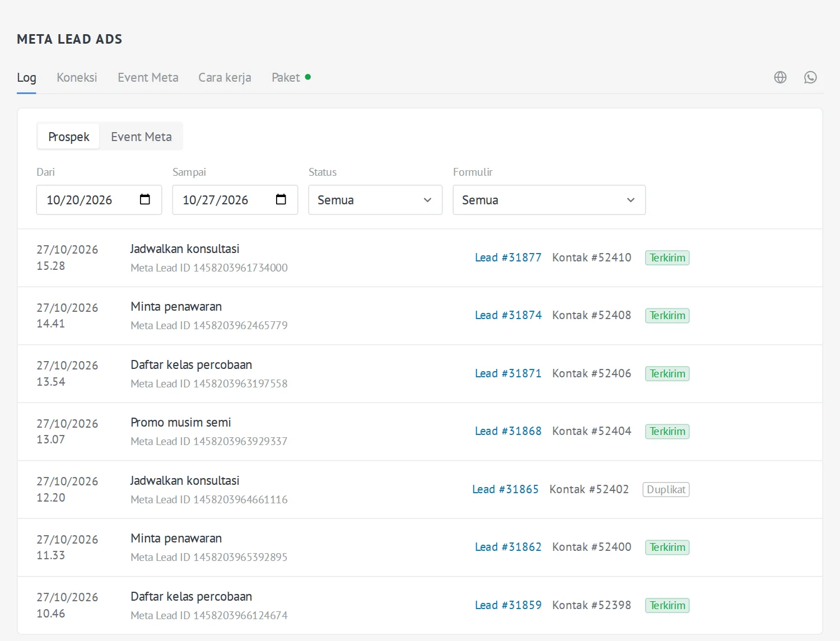The height and width of the screenshot is (641, 840).
Task: Open Lead #31868 link
Action: (508, 431)
